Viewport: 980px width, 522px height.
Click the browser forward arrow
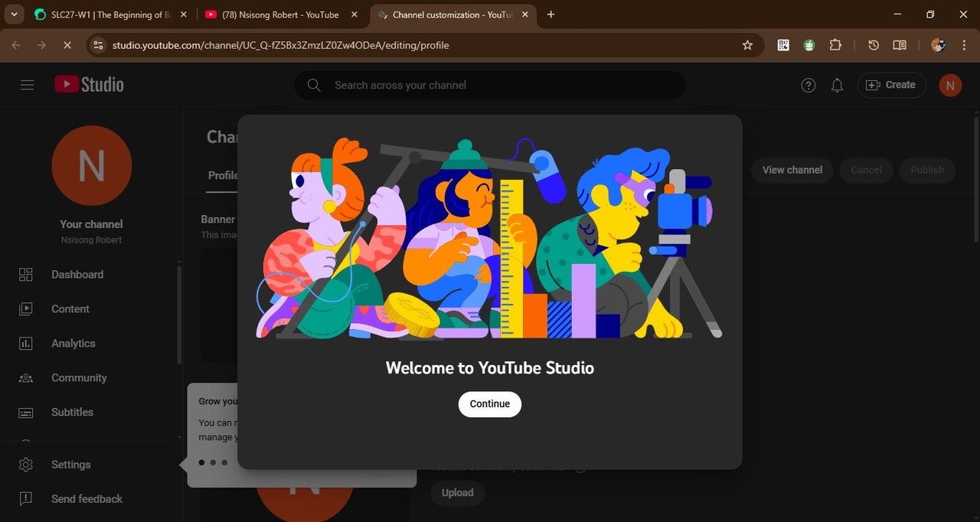click(x=41, y=45)
